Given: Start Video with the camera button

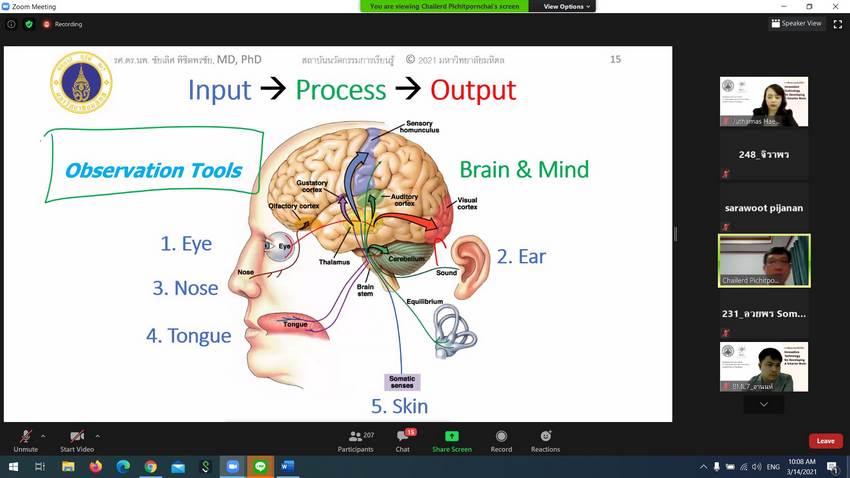Looking at the screenshot, I should pyautogui.click(x=76, y=438).
